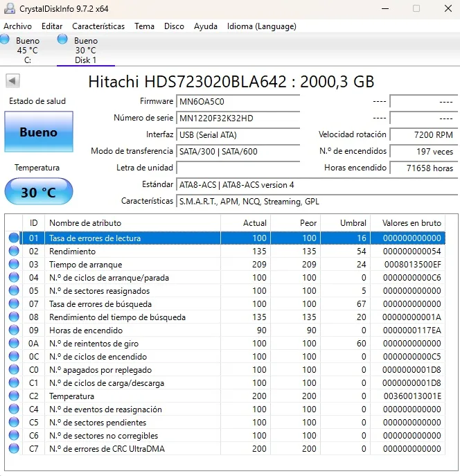Image resolution: width=460 pixels, height=476 pixels.
Task: Click the CrystalDiskInfo app icon in title bar
Action: (8, 9)
